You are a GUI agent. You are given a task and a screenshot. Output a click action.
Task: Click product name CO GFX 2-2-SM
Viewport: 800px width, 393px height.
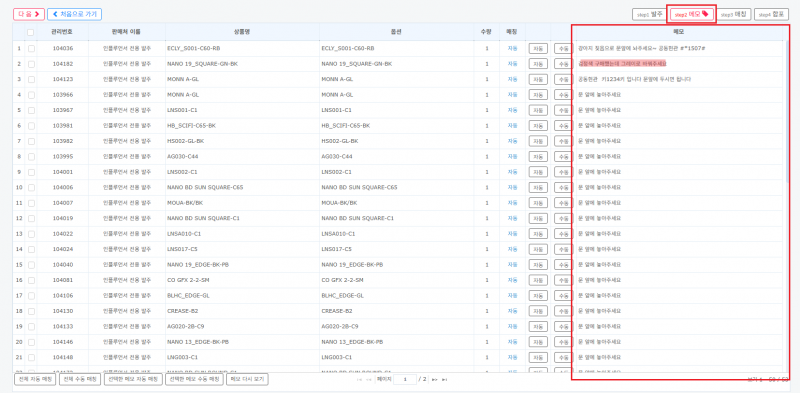[188, 280]
